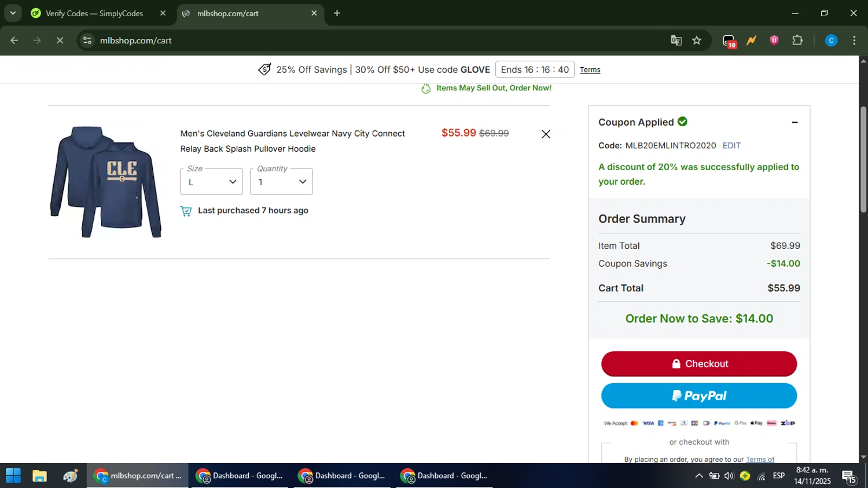Switch to first Dashboard - Google taskbar window

(240, 476)
